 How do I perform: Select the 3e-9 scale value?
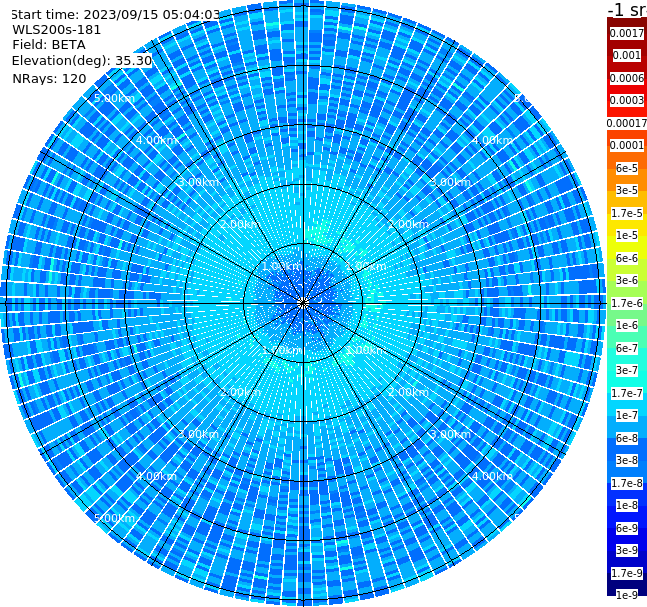pos(627,550)
